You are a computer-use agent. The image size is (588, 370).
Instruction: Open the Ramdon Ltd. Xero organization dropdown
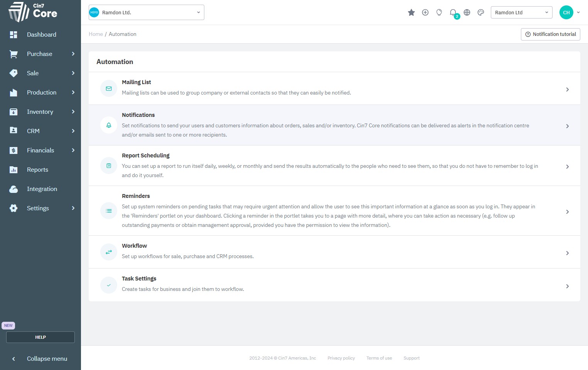pyautogui.click(x=147, y=12)
